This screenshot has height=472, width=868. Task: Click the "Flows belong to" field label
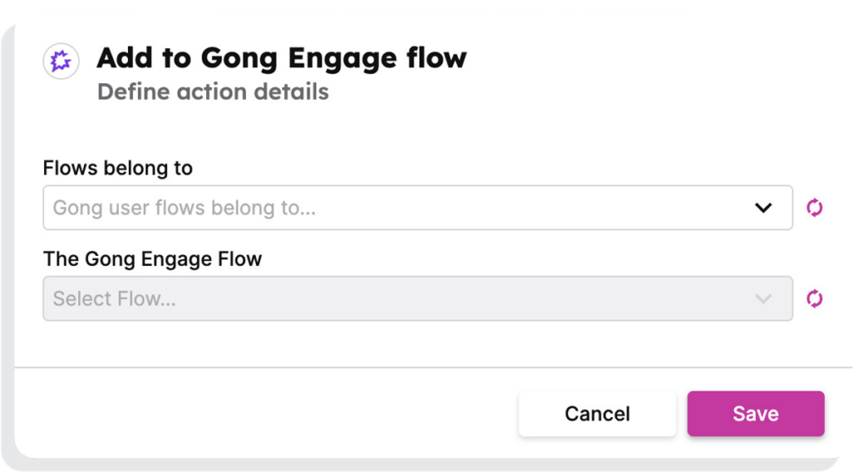(x=118, y=168)
